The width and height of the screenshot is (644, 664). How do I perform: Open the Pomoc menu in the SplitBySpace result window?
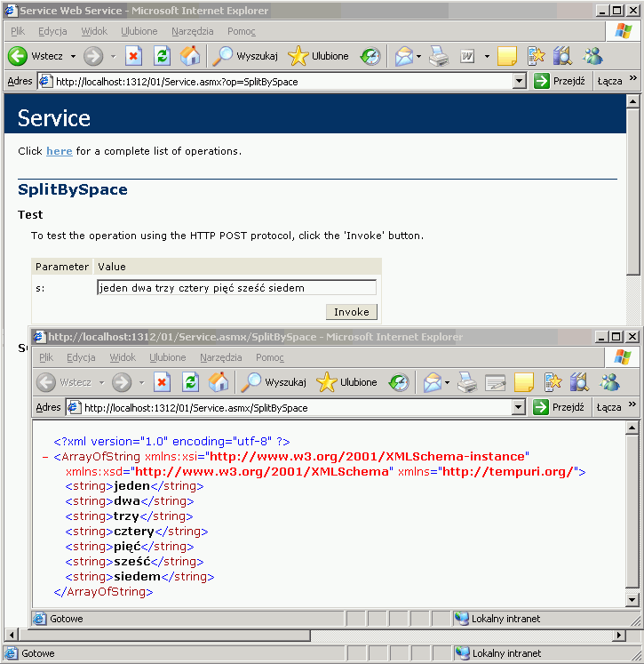click(270, 357)
